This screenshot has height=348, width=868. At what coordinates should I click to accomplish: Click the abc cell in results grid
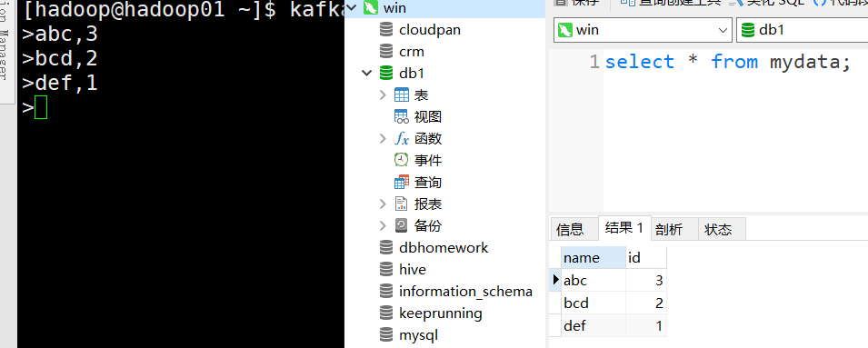(594, 281)
